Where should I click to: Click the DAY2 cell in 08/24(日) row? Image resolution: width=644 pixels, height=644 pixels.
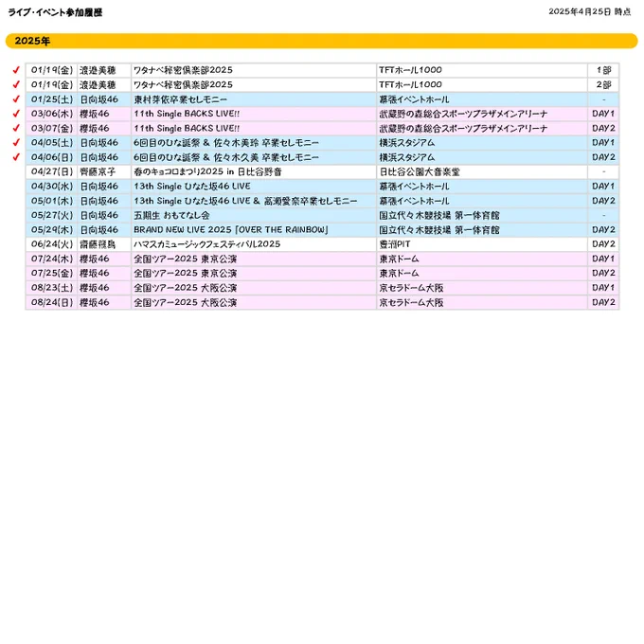[603, 302]
